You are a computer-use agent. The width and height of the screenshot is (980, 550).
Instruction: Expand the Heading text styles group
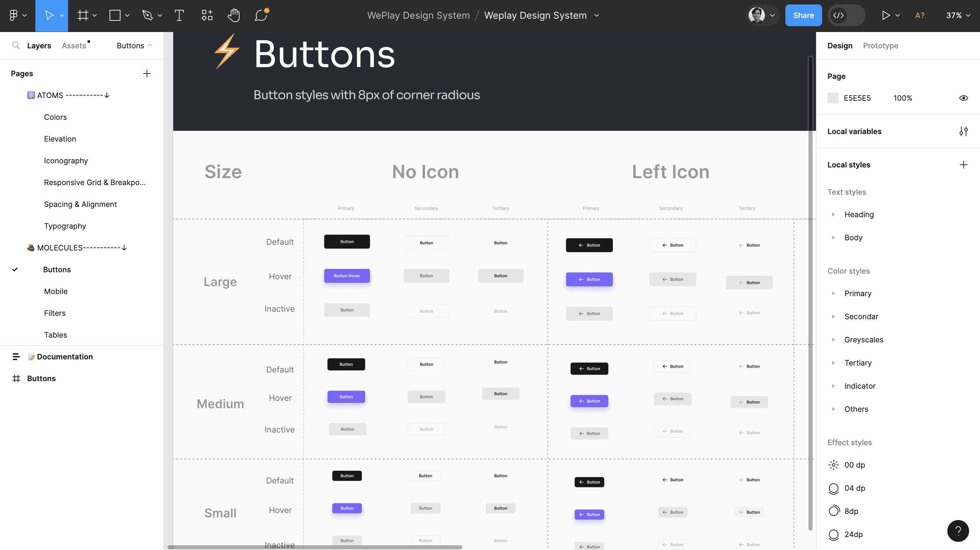click(x=833, y=215)
